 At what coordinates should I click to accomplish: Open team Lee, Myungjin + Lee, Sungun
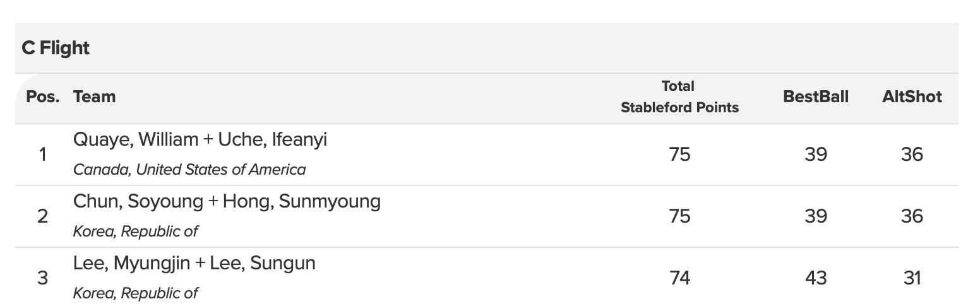[x=194, y=263]
